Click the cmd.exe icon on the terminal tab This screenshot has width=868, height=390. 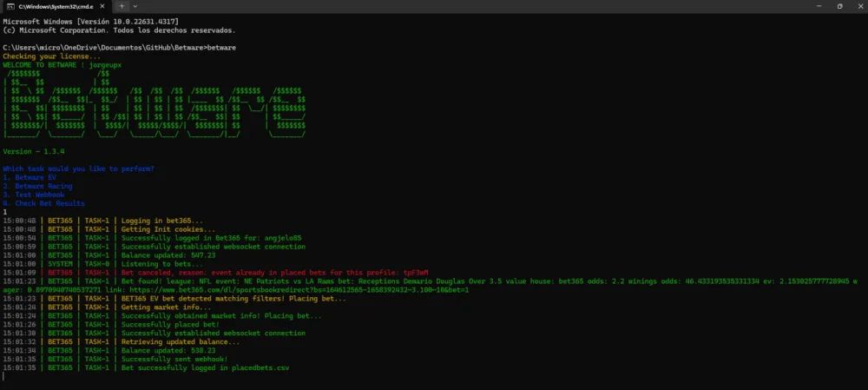point(10,6)
